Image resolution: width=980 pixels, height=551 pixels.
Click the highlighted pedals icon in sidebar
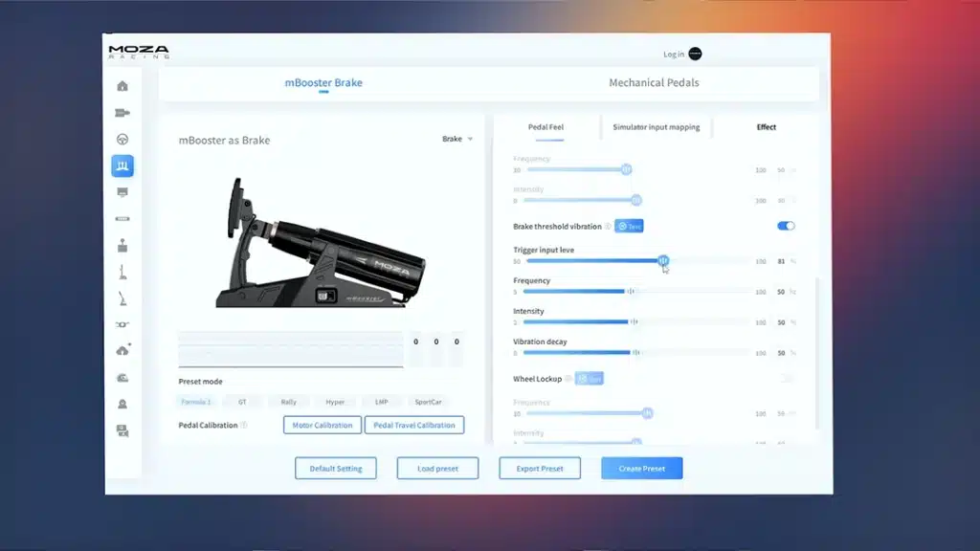pyautogui.click(x=122, y=166)
